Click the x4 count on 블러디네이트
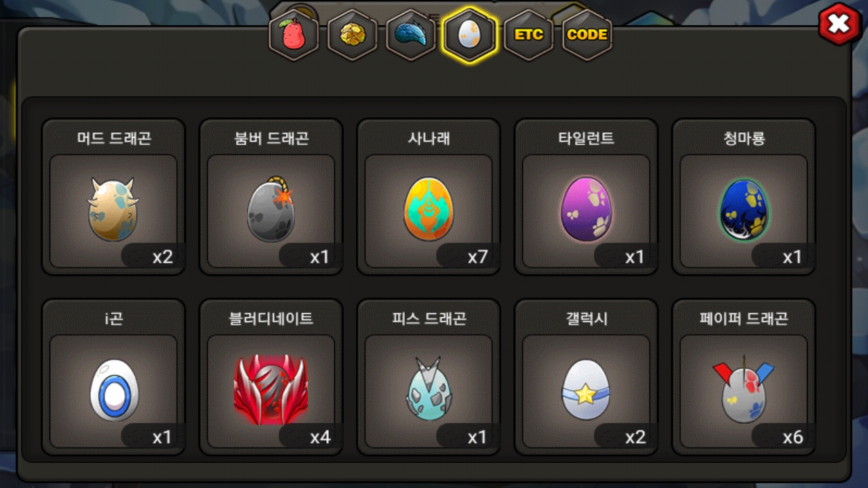Screen dimensions: 868x488 (x=320, y=437)
